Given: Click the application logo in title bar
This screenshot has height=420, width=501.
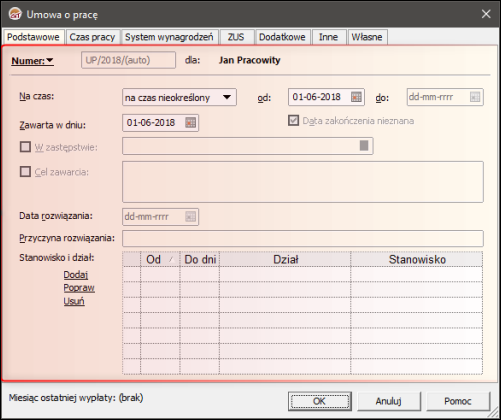Looking at the screenshot, I should pyautogui.click(x=15, y=14).
